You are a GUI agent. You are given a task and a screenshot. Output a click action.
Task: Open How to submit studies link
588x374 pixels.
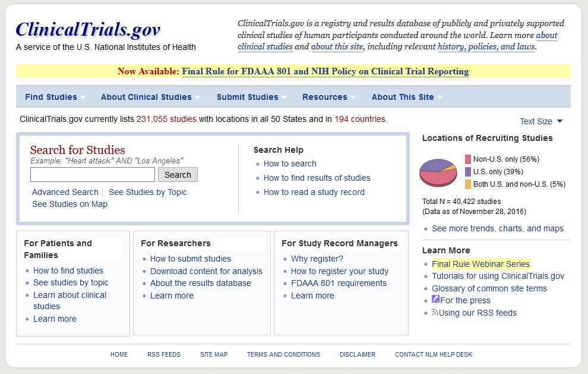pos(191,259)
